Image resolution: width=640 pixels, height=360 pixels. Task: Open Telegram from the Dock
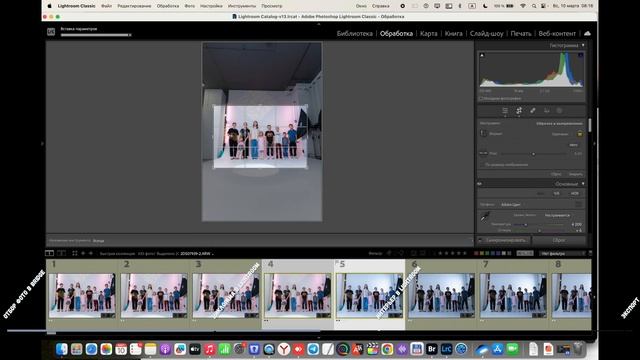(x=313, y=349)
